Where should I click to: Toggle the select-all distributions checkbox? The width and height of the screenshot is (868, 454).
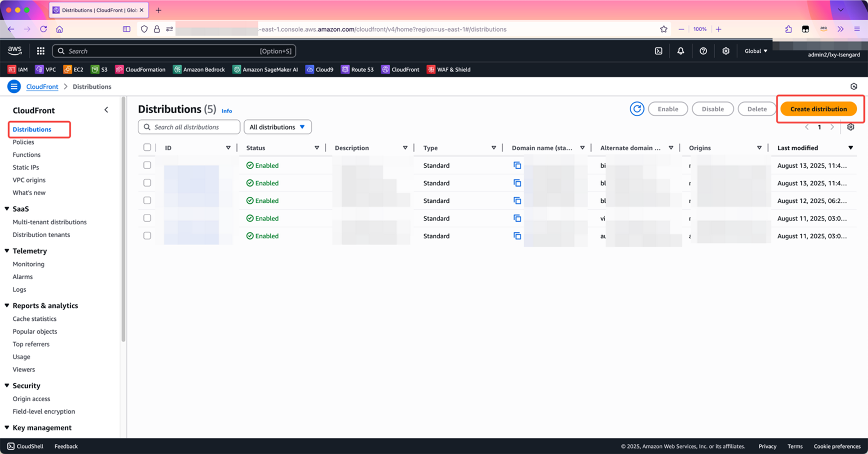pos(147,147)
